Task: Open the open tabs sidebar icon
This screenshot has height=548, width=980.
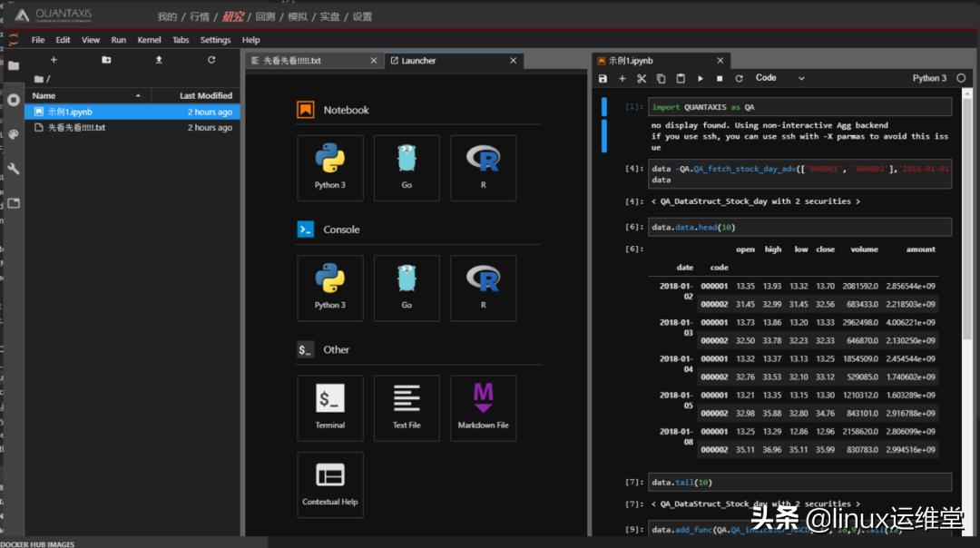Action: pos(14,203)
